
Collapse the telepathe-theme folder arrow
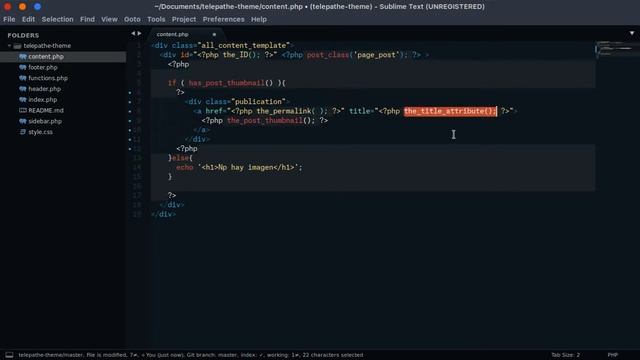click(x=9, y=46)
